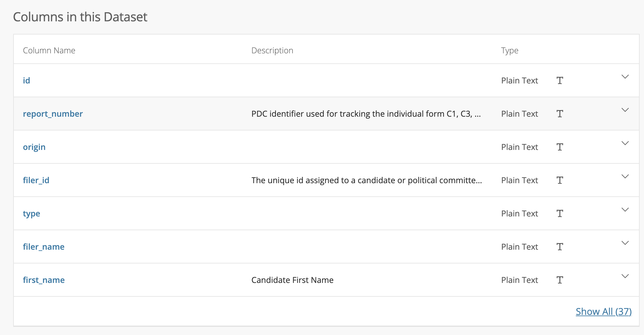Expand the type row chevron
The image size is (644, 335).
pos(625,210)
